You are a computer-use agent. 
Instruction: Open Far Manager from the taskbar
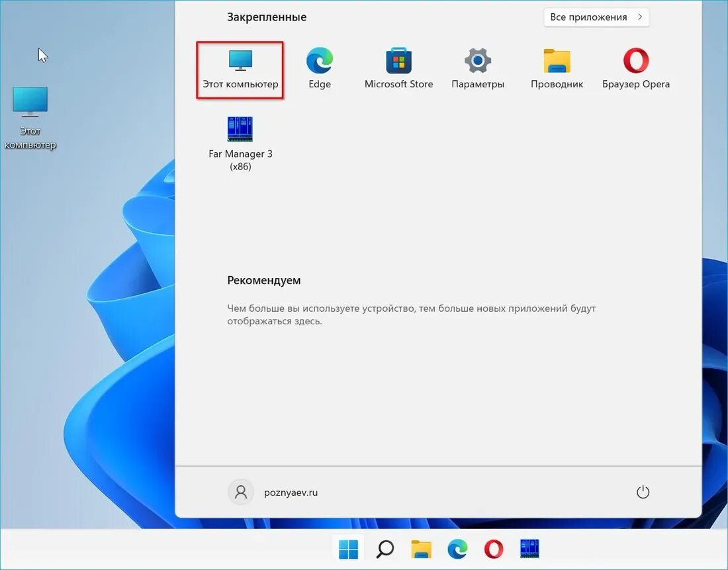529,549
